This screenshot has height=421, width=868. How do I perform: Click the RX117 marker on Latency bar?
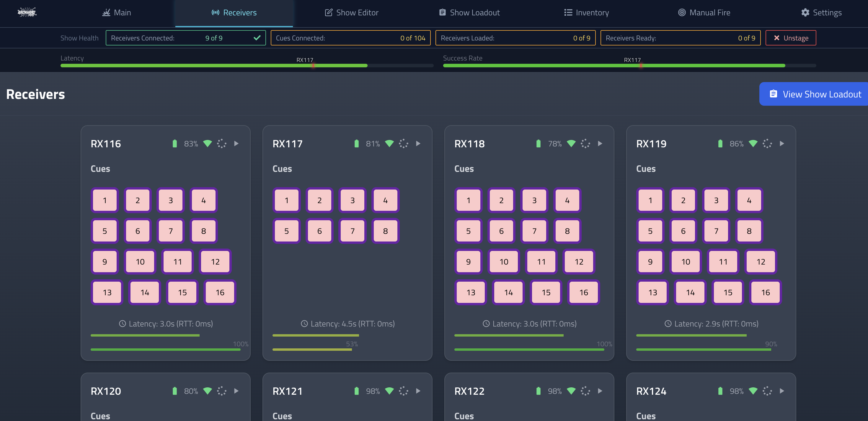click(x=313, y=65)
